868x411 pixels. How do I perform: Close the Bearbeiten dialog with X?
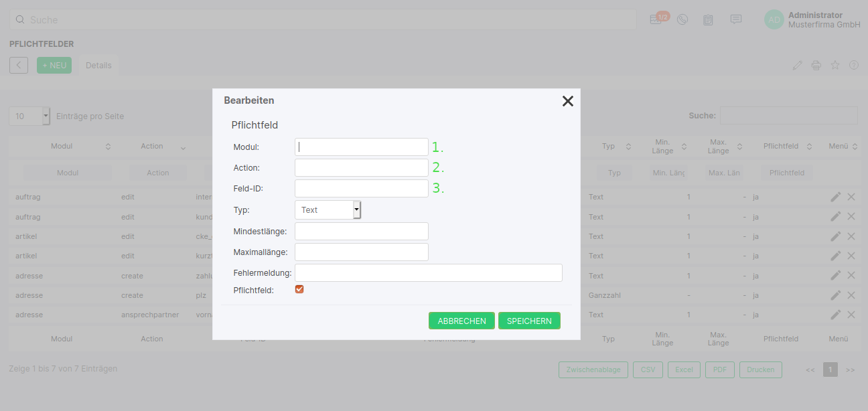tap(567, 101)
